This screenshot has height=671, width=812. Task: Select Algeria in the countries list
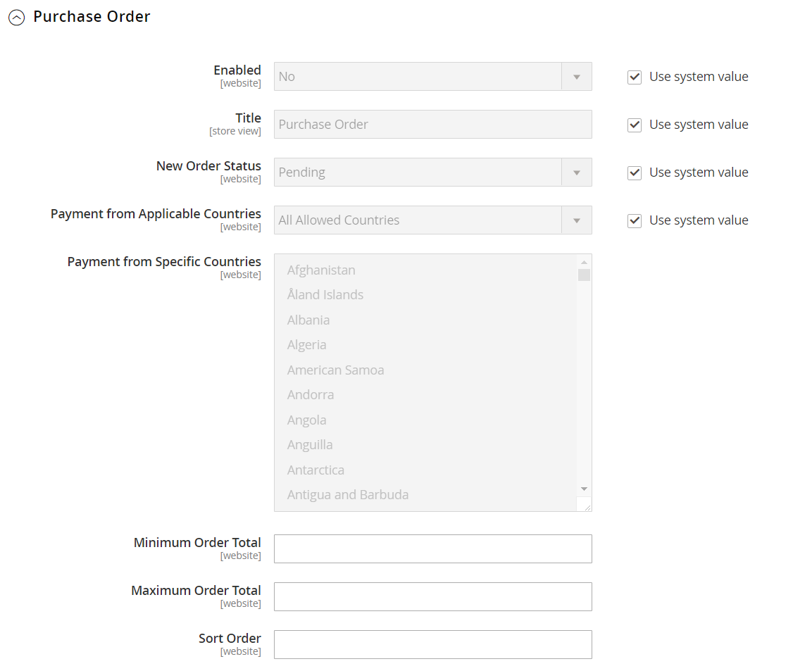click(x=425, y=345)
